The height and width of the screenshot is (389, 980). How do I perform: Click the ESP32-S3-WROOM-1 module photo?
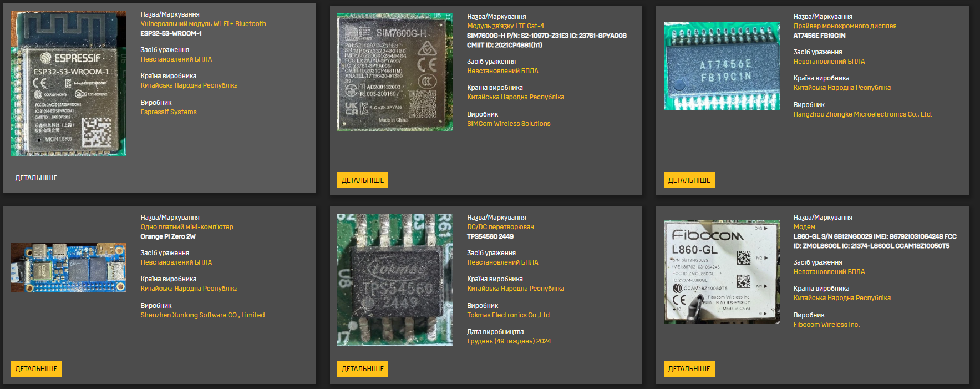pos(68,83)
